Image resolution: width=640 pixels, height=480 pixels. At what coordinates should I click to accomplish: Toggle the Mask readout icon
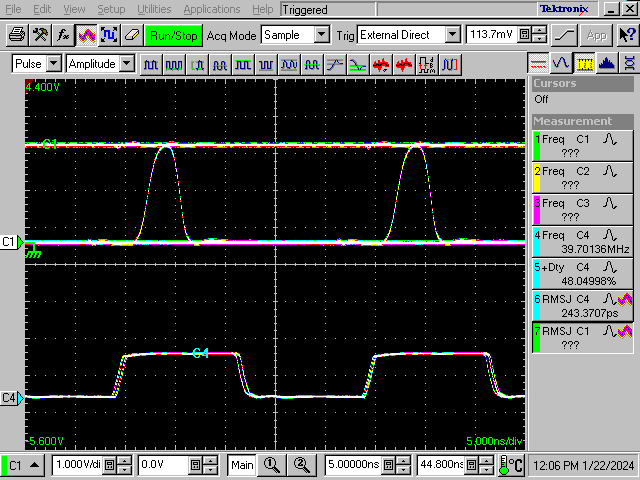(629, 63)
